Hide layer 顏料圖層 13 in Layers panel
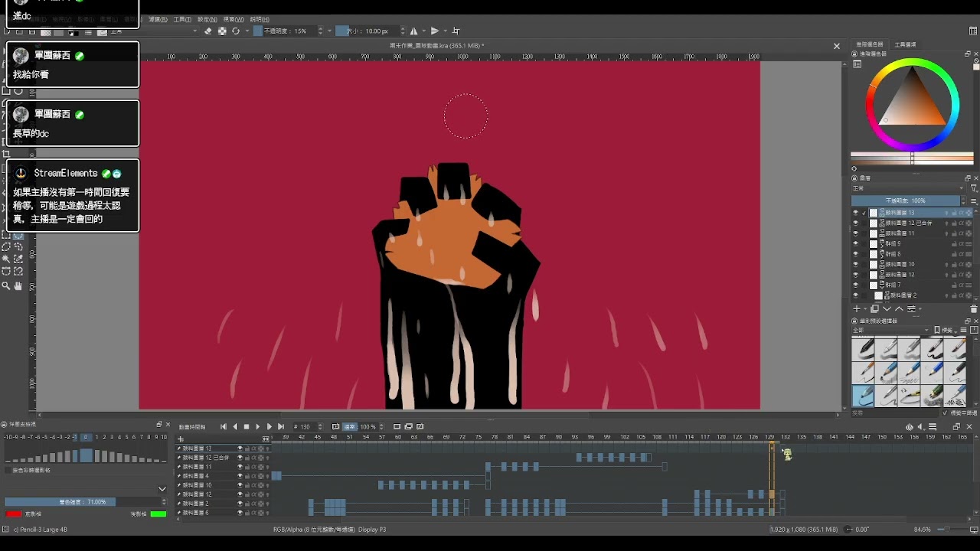This screenshot has height=551, width=980. 856,213
